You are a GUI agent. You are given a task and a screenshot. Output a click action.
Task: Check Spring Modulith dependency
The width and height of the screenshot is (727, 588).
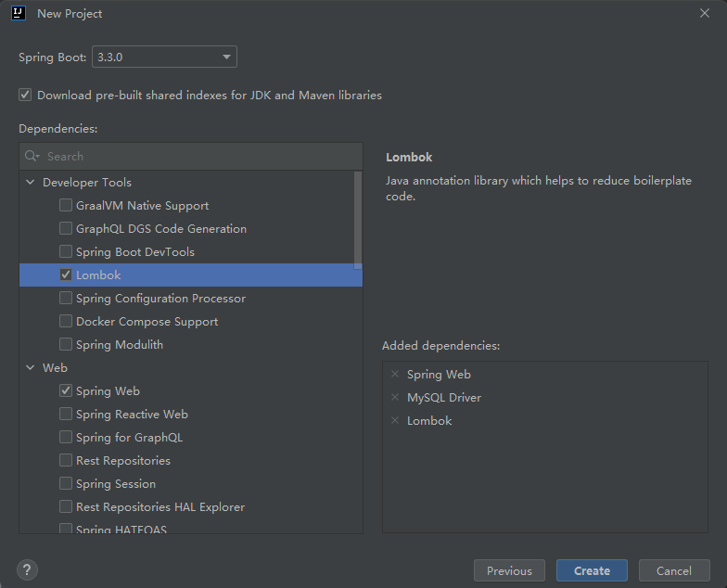click(66, 344)
